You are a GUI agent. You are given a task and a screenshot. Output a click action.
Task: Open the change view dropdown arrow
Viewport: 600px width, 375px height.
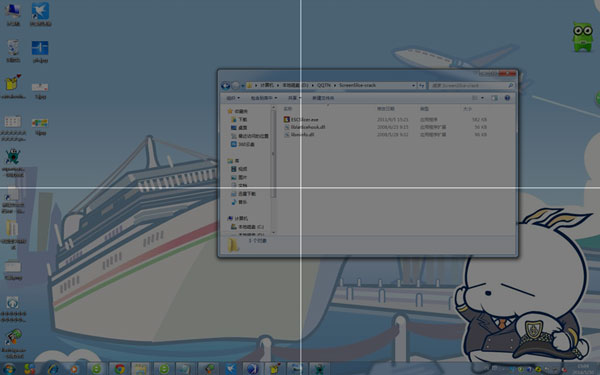pyautogui.click(x=482, y=98)
